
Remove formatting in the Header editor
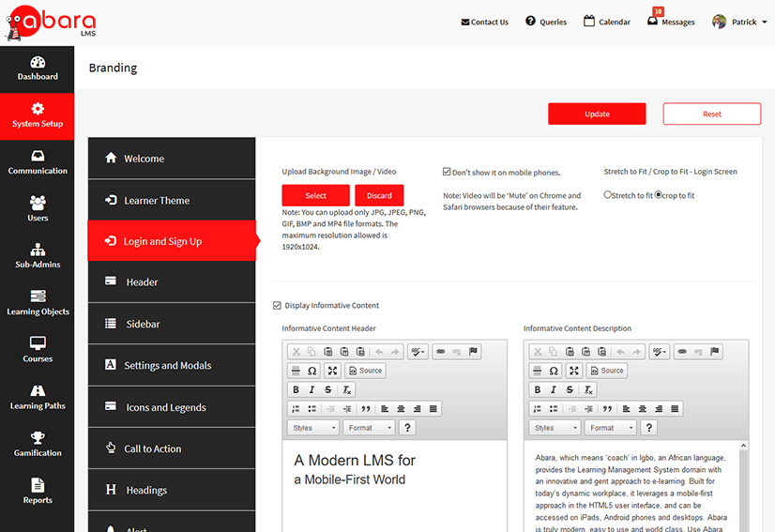tap(347, 389)
